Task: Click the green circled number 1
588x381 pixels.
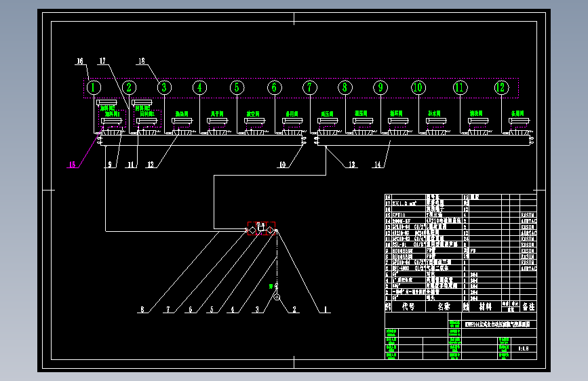Action: click(94, 87)
